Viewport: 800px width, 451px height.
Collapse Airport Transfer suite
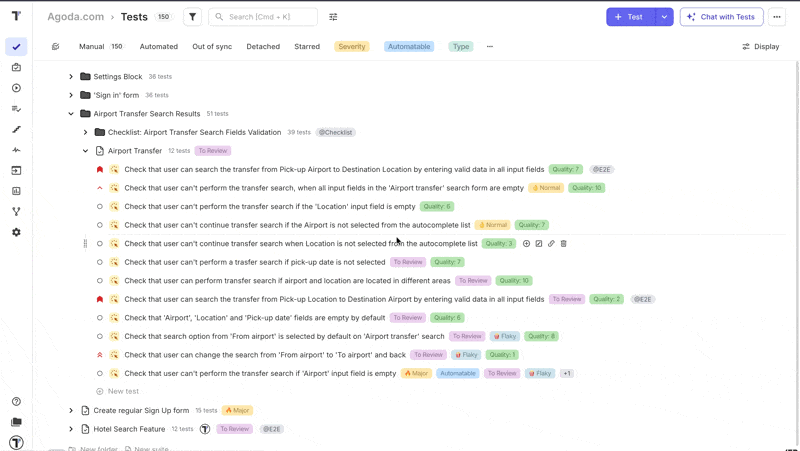pos(85,151)
